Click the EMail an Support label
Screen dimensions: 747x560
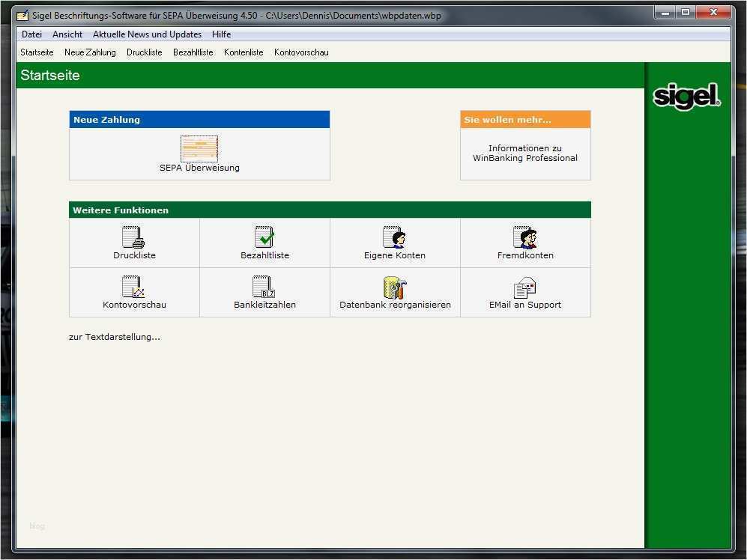click(x=525, y=305)
